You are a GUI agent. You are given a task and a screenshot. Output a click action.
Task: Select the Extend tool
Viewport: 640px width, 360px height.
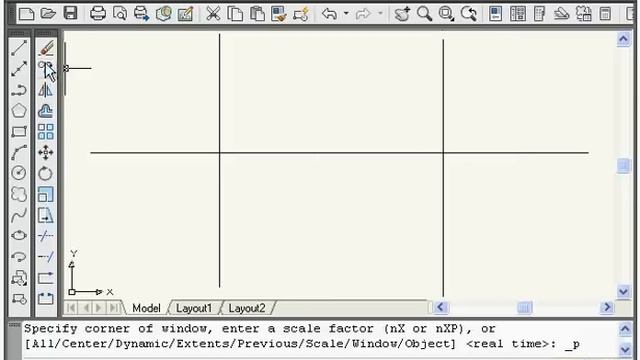click(x=46, y=256)
